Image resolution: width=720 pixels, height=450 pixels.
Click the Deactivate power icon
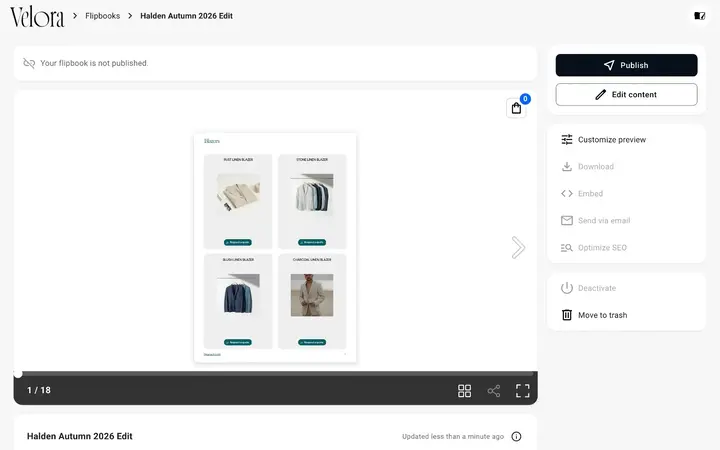click(567, 288)
